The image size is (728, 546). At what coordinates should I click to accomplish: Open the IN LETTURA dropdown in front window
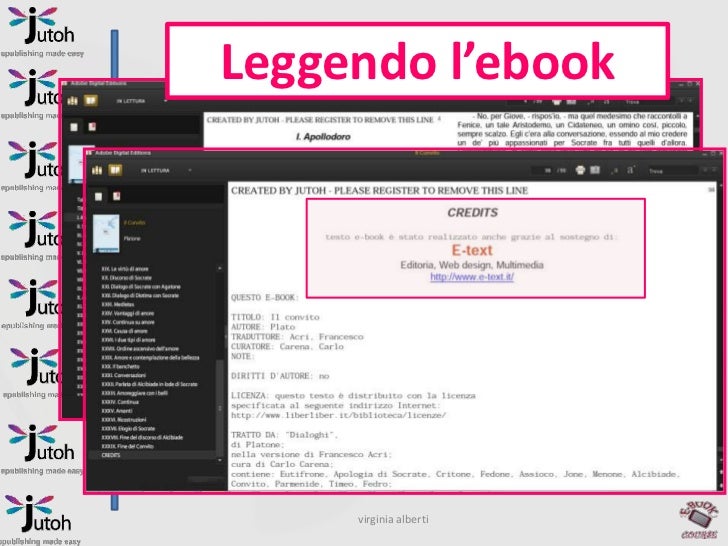(x=166, y=170)
